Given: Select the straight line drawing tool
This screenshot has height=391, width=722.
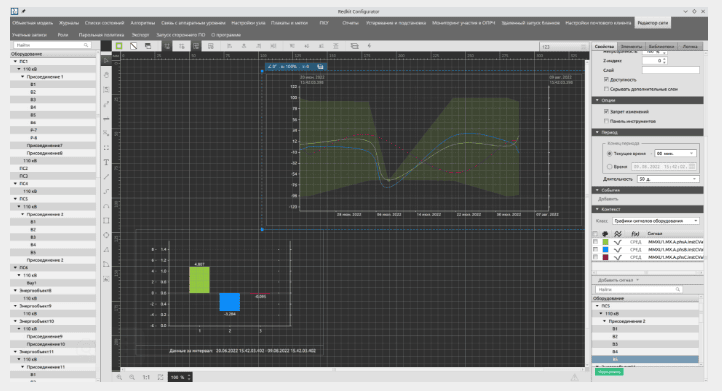Looking at the screenshot, I should pyautogui.click(x=106, y=177).
